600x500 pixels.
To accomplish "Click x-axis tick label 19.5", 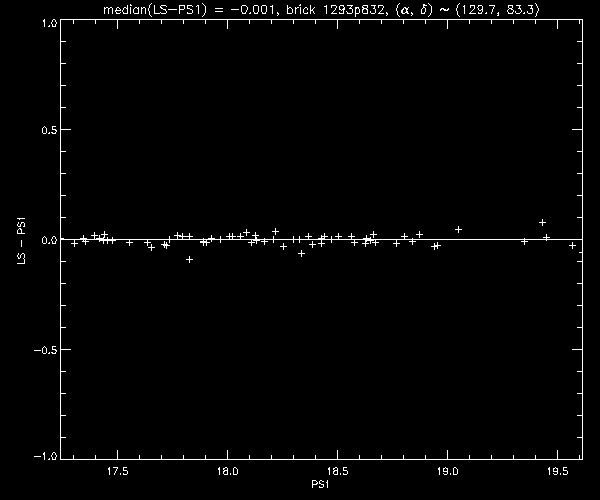I will 558,471.
